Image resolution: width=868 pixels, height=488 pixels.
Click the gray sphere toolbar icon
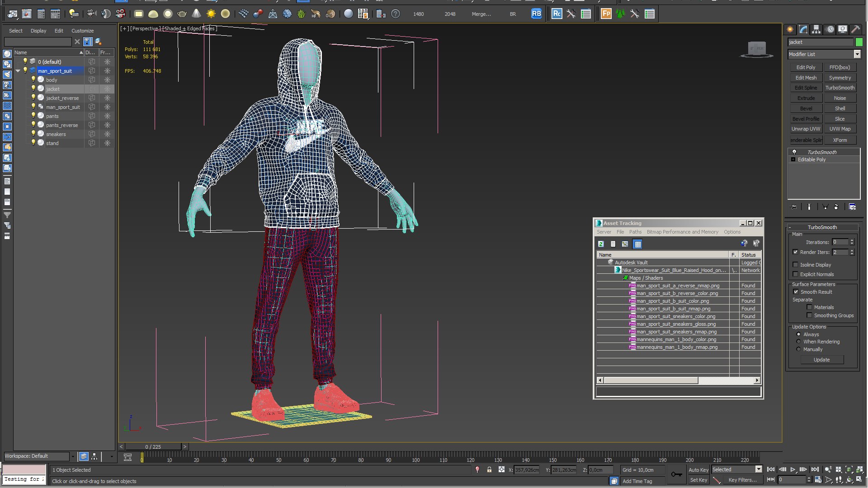tap(349, 14)
